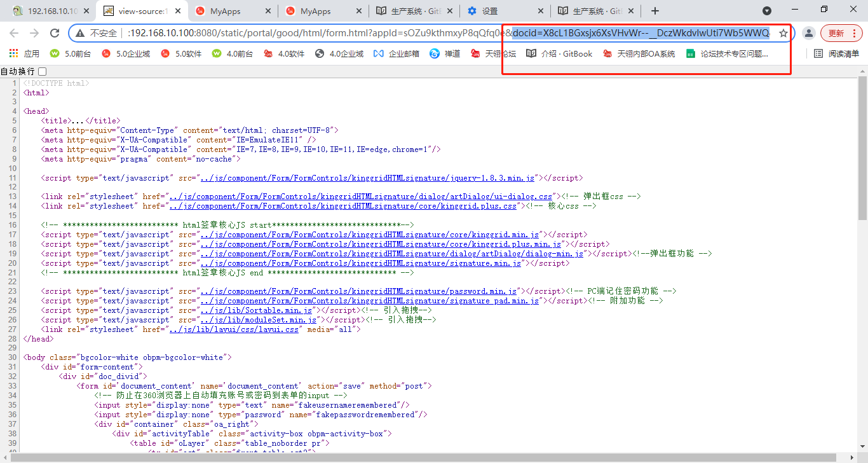The height and width of the screenshot is (463, 868).
Task: Follow the jquery-1.8.3.min.js source link
Action: click(368, 178)
